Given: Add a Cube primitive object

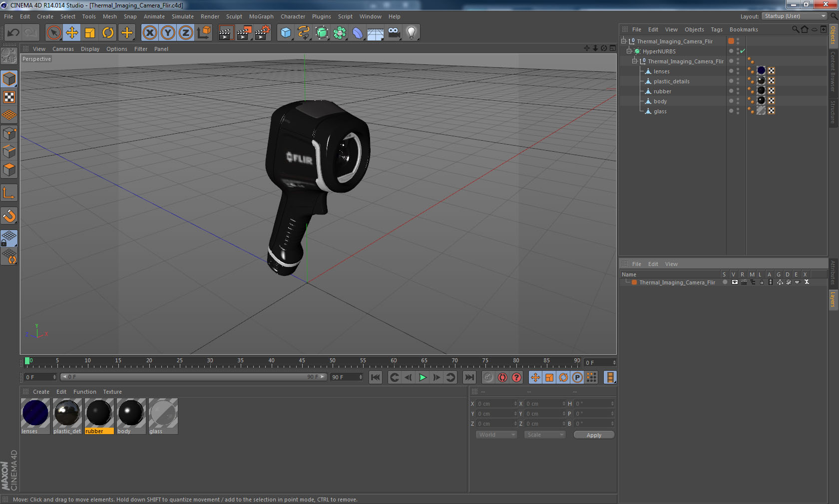Looking at the screenshot, I should click(x=286, y=33).
